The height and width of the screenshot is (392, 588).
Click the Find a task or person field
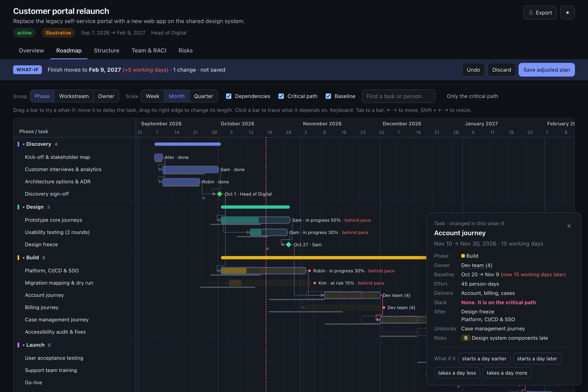point(399,96)
